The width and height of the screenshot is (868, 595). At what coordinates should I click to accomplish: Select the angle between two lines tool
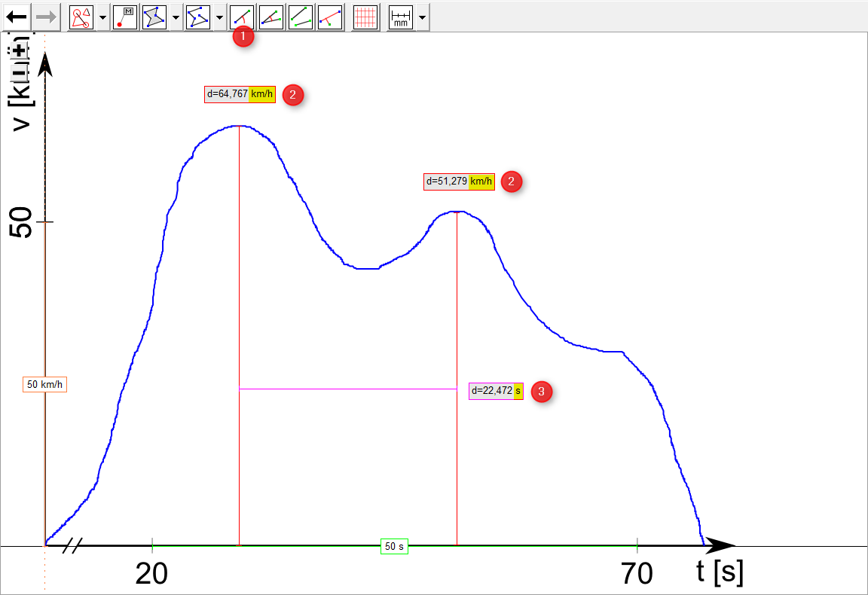(271, 17)
